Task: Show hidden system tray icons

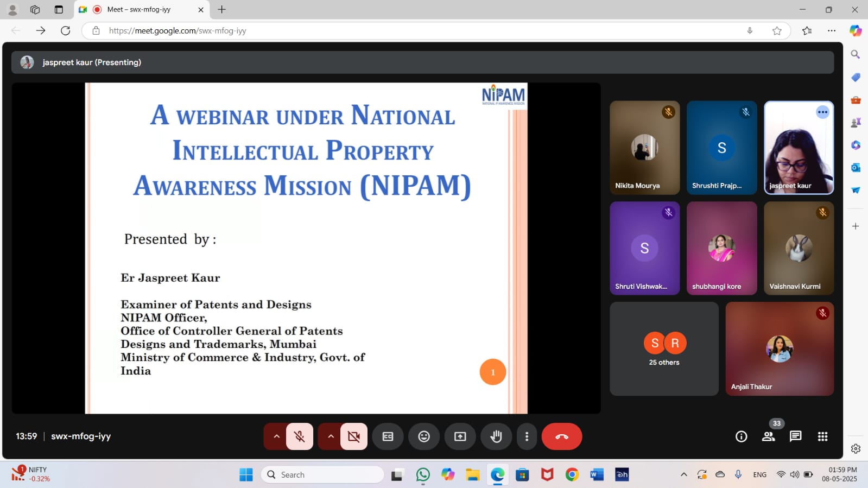Action: tap(683, 474)
